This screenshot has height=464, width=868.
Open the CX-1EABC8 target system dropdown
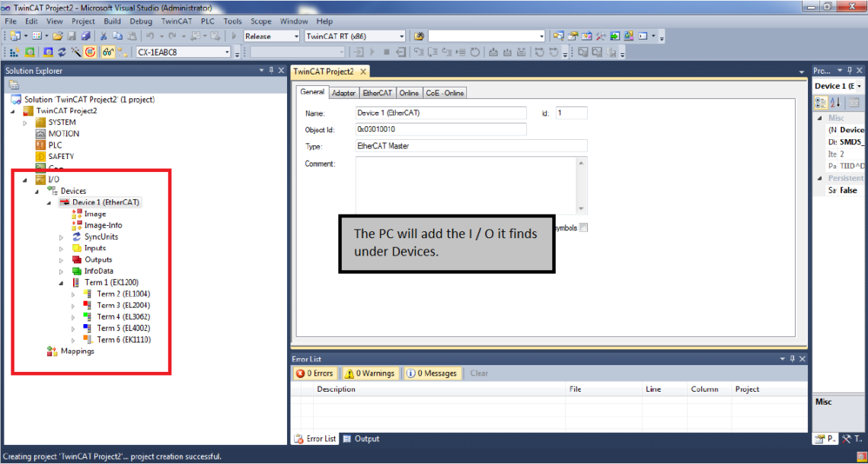pos(183,52)
